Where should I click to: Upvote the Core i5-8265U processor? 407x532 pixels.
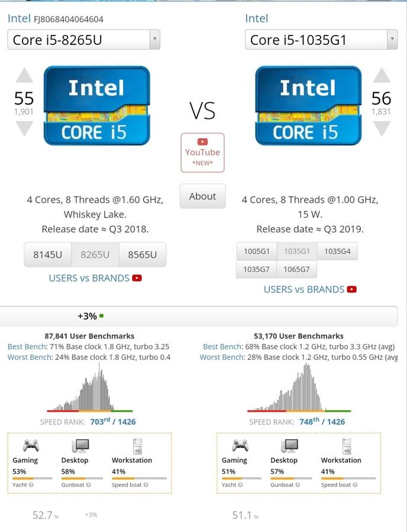[x=24, y=76]
